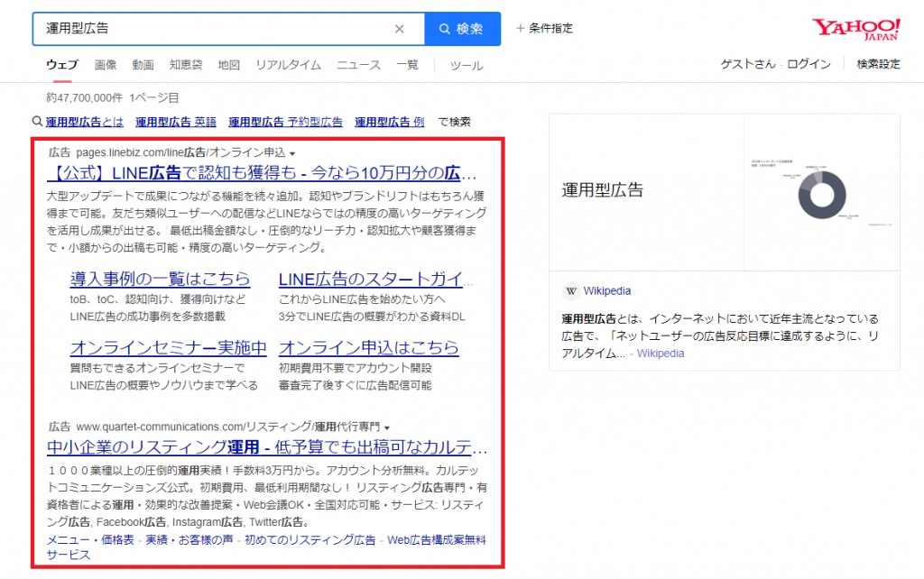This screenshot has height=579, width=924.
Task: Open the ツール menu
Action: tap(467, 65)
